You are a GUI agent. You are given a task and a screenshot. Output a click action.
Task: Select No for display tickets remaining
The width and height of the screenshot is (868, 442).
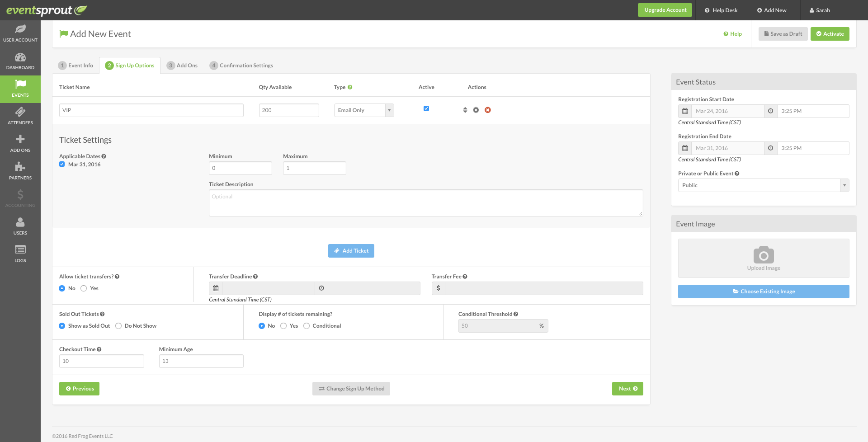[x=262, y=326]
